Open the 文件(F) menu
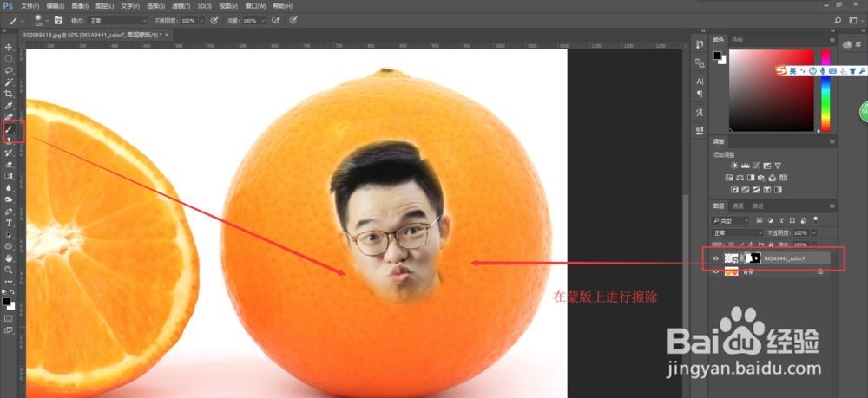The width and height of the screenshot is (868, 398). [x=31, y=6]
